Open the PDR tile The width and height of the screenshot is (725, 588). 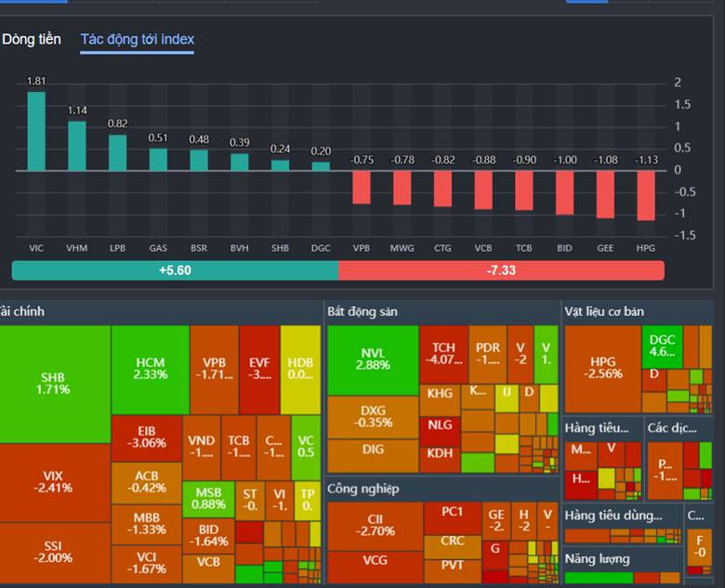click(x=488, y=355)
